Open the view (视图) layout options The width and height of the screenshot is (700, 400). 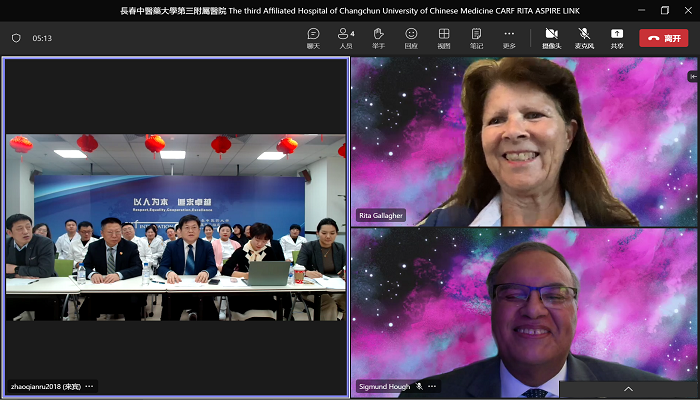[x=444, y=38]
